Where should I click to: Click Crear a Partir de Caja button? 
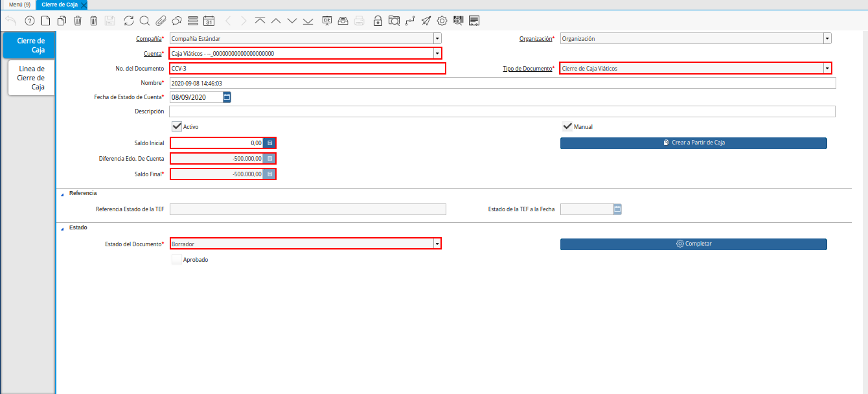(x=694, y=143)
